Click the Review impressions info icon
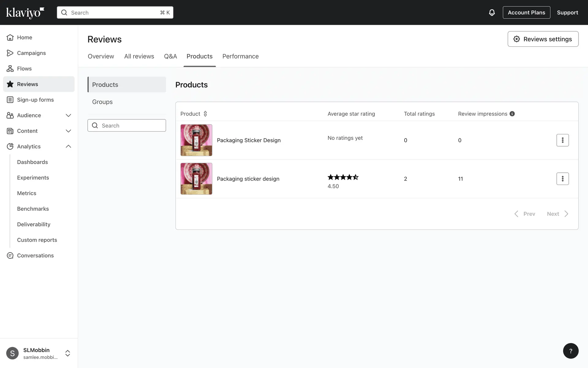Screen dimensions: 588x368 (x=512, y=114)
